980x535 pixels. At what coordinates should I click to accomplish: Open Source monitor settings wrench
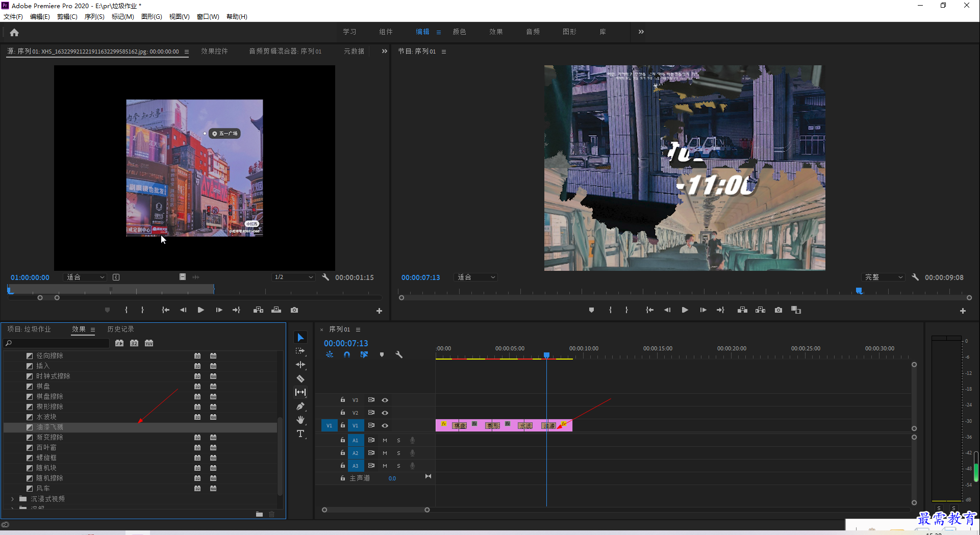coord(325,277)
